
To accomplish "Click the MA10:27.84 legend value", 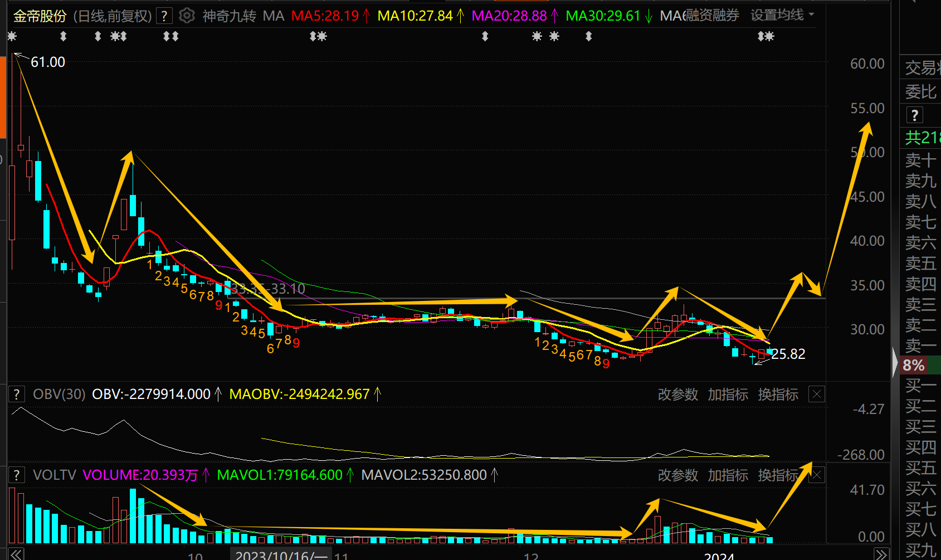I will click(415, 16).
